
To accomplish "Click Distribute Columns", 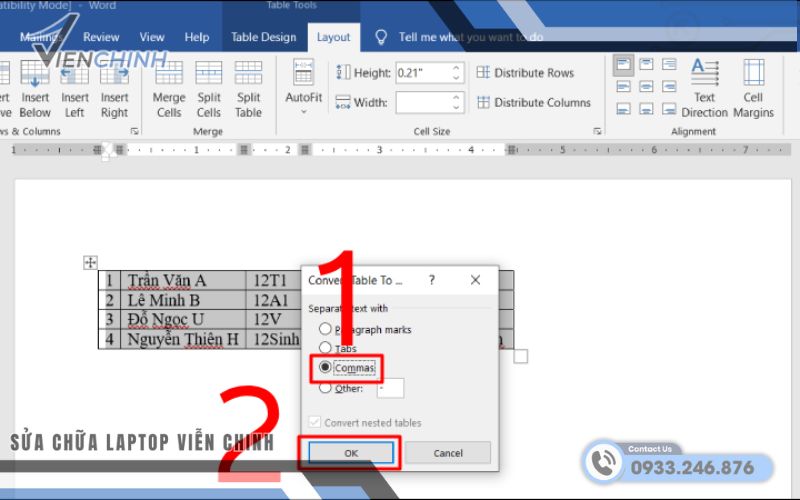I will (534, 103).
